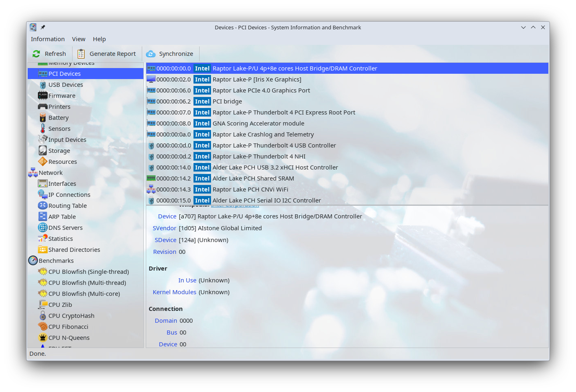Select the Storage disk icon

tap(43, 151)
